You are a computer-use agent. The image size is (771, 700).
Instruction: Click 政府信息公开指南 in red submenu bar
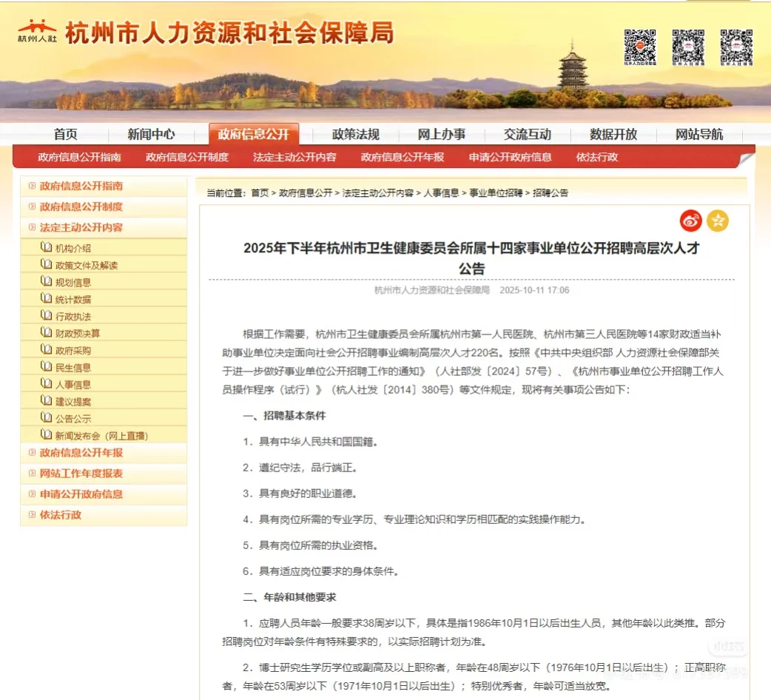point(80,158)
